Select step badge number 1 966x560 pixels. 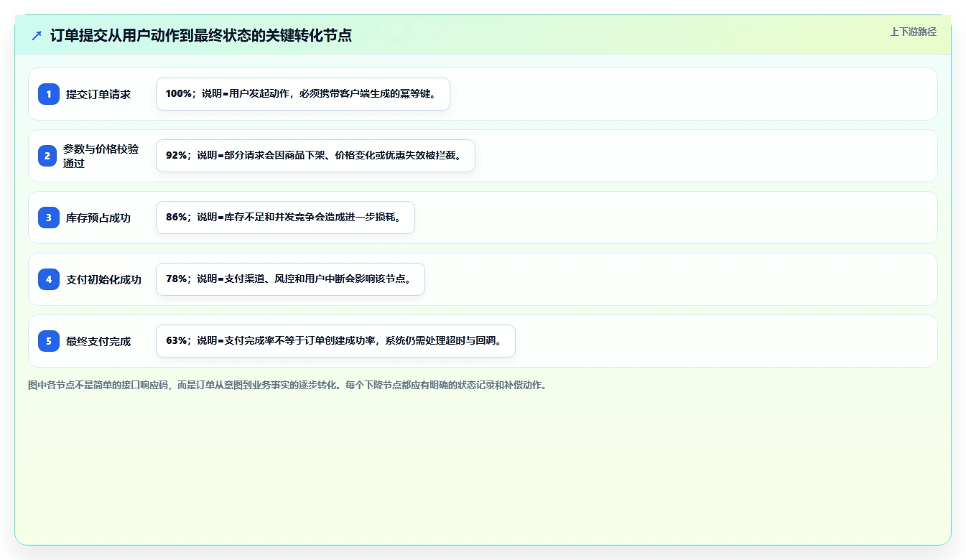tap(49, 94)
